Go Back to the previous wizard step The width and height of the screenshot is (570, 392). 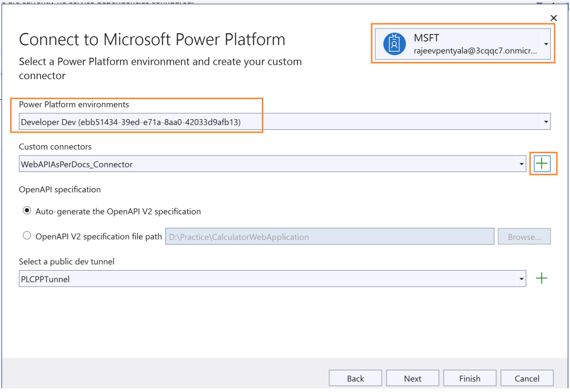click(355, 378)
